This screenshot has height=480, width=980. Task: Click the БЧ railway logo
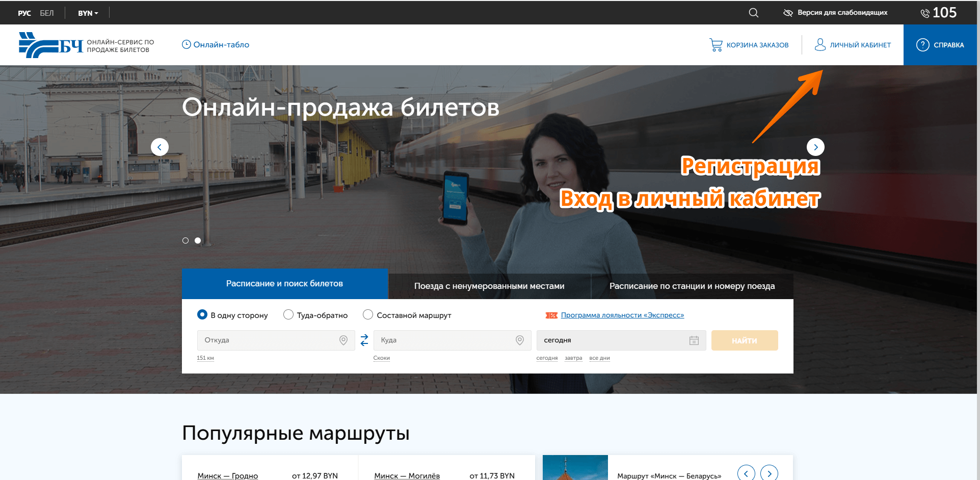[51, 45]
